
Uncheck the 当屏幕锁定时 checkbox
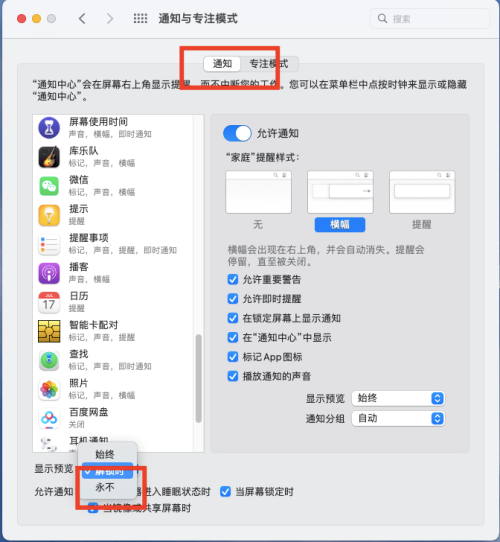click(x=225, y=492)
